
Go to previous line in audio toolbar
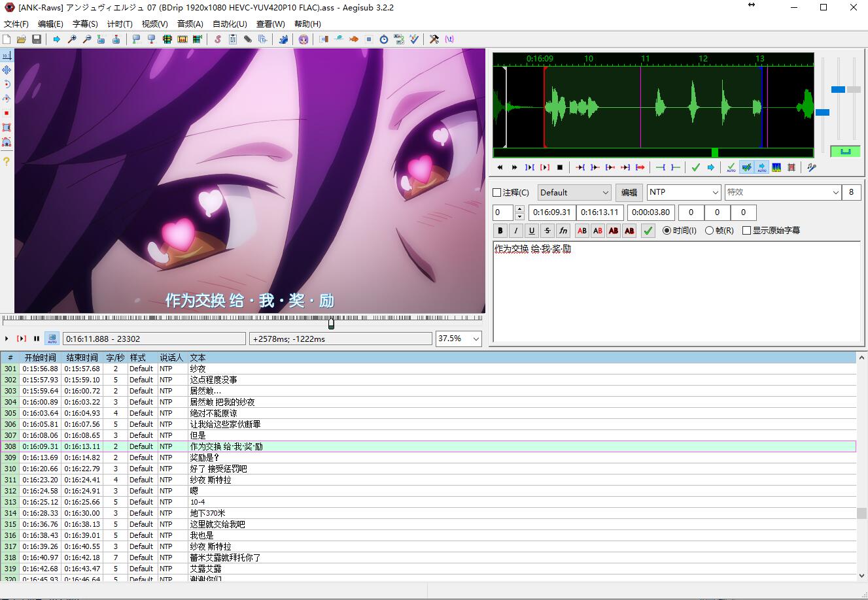500,167
